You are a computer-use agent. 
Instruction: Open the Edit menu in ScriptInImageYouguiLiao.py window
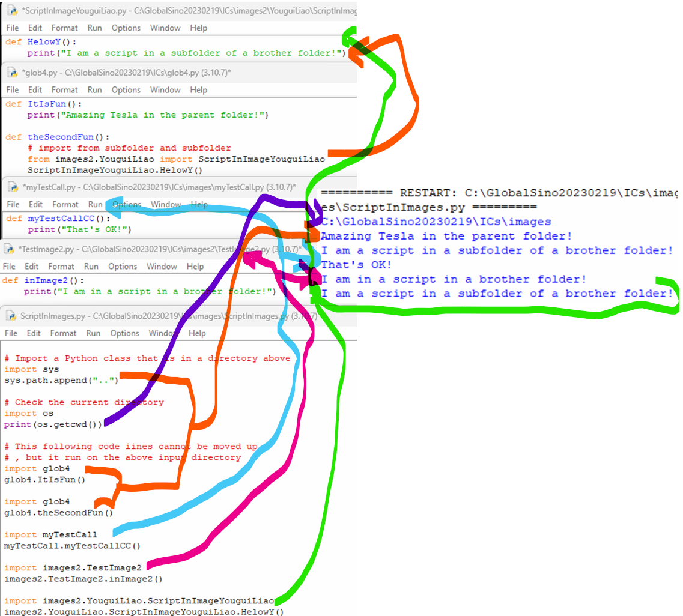(x=35, y=28)
